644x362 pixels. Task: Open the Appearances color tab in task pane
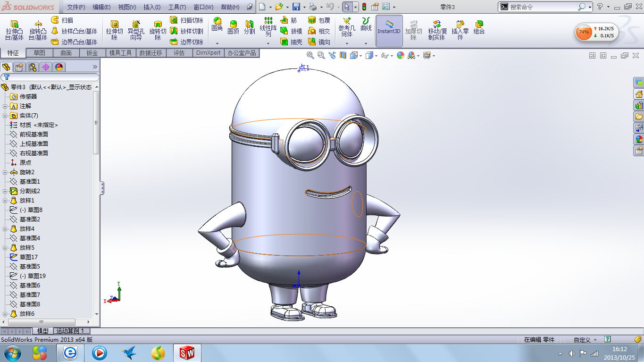coord(639,139)
